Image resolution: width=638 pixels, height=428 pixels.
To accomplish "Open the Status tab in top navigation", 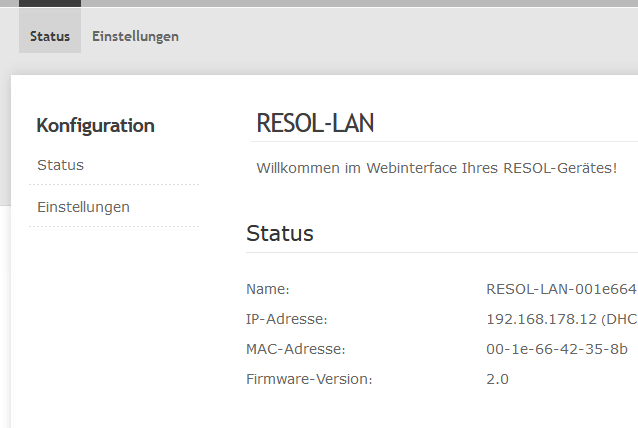I will click(50, 36).
